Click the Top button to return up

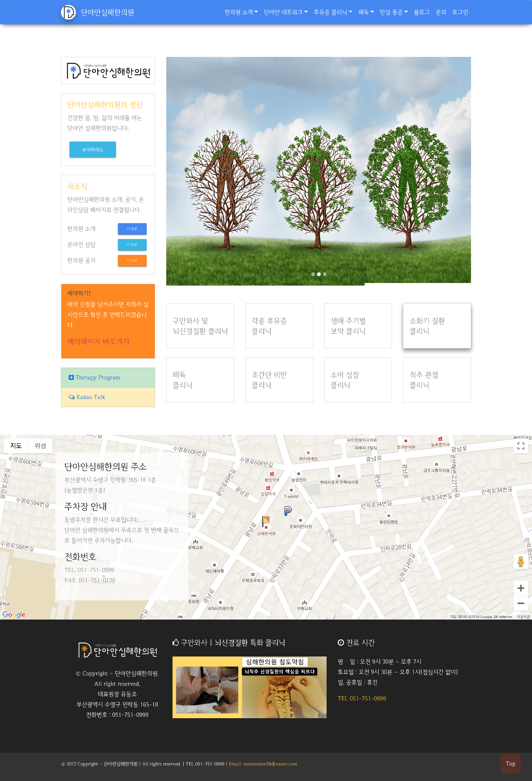(x=511, y=764)
